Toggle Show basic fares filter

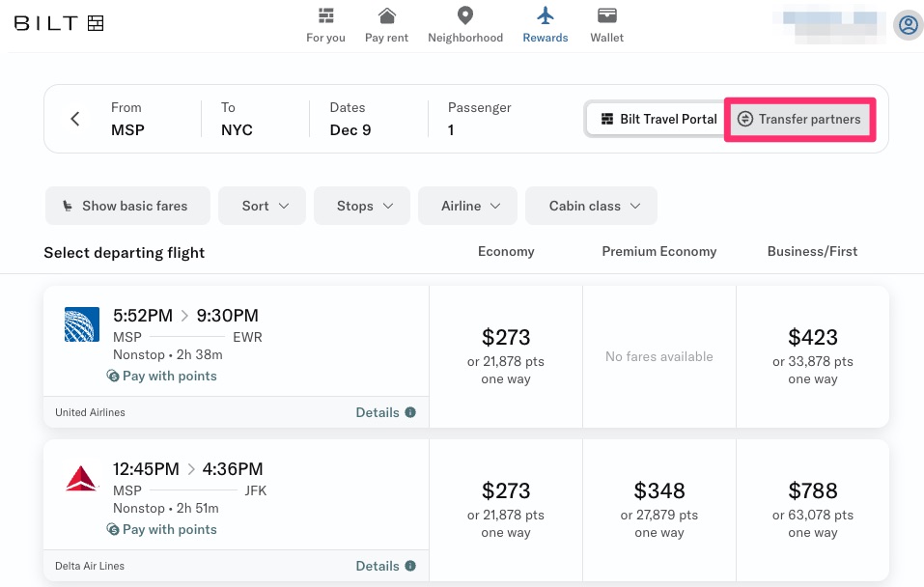point(127,206)
